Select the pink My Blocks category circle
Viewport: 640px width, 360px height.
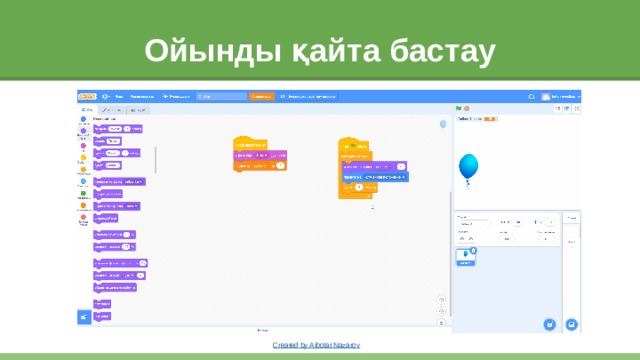coord(83,217)
